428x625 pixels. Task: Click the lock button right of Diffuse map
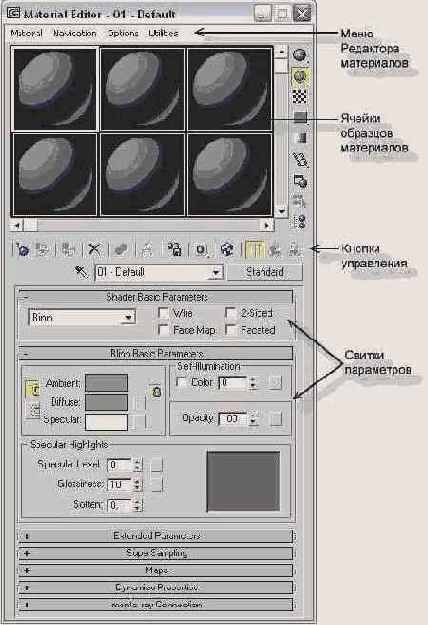(x=157, y=392)
